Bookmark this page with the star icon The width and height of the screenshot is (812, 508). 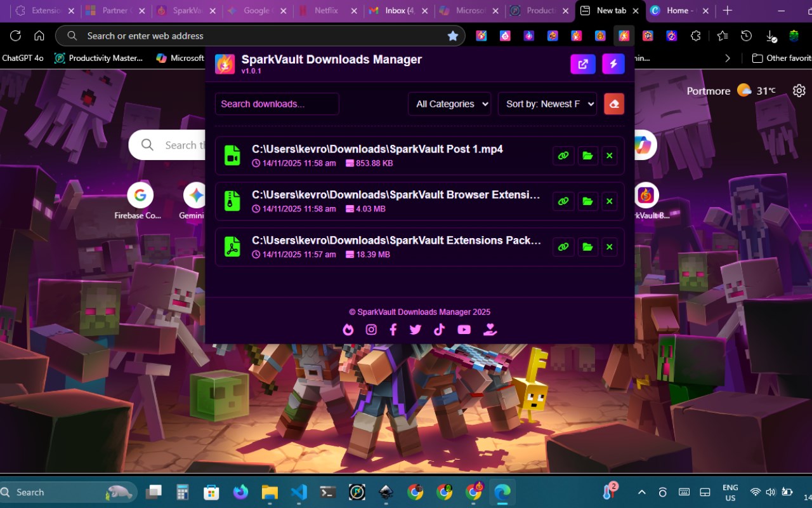pos(453,36)
